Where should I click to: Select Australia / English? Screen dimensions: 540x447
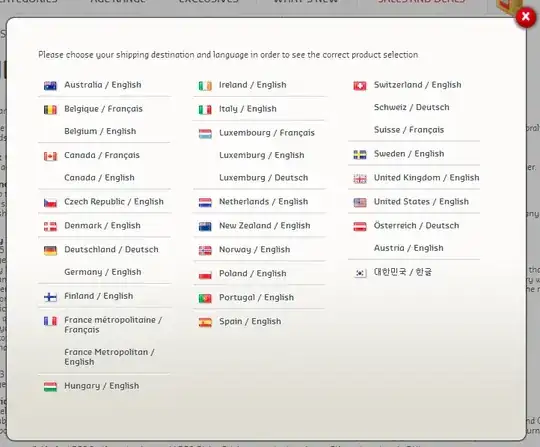coord(103,85)
